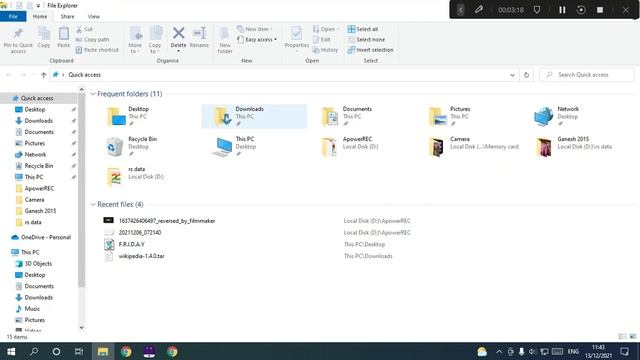Image resolution: width=640 pixels, height=360 pixels.
Task: Select the Pictures frequent folder tile
Action: tap(469, 116)
